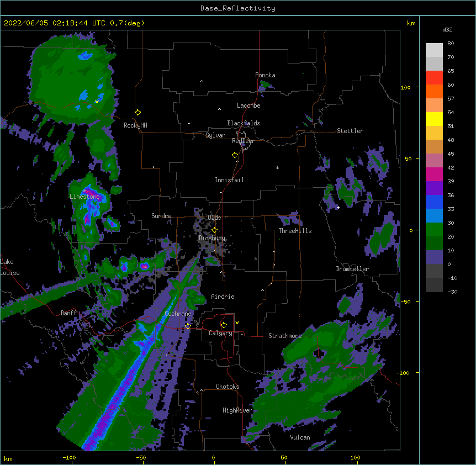Select the yellow diamond marker at Olds
Viewport: 476px width, 465px height.
click(214, 230)
